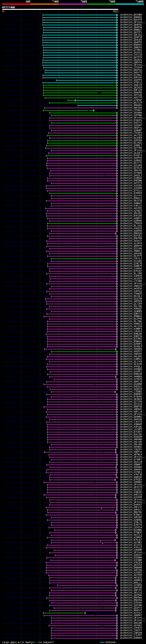This screenshot has height=644, width=146.
Task: Click the UniRef100_Q12GF7 label
Action: [131, 153]
